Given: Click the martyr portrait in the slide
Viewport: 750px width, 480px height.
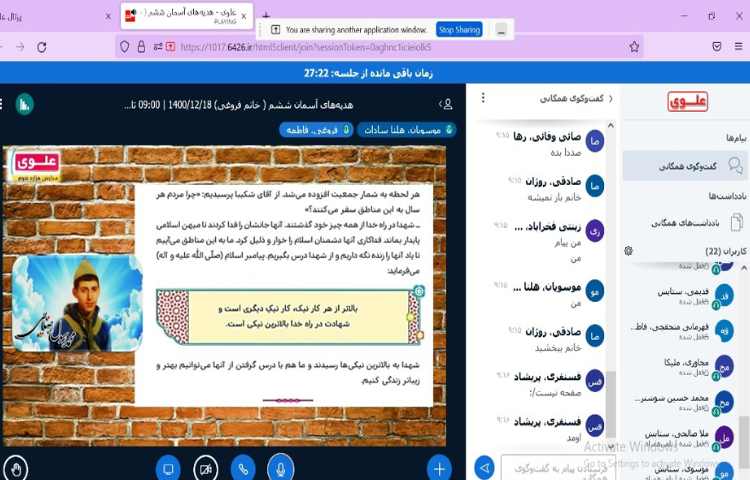Looking at the screenshot, I should [77, 303].
